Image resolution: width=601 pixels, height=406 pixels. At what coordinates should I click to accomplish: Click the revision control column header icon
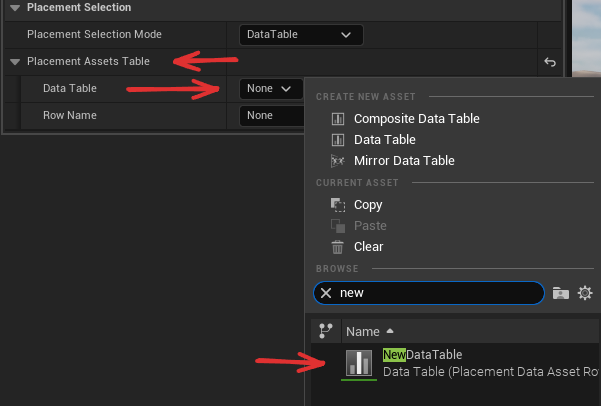coord(325,331)
